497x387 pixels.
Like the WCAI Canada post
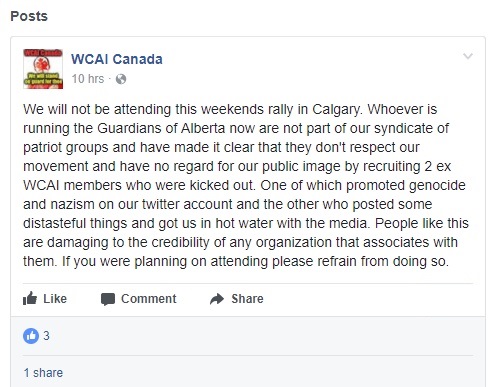coord(45,298)
